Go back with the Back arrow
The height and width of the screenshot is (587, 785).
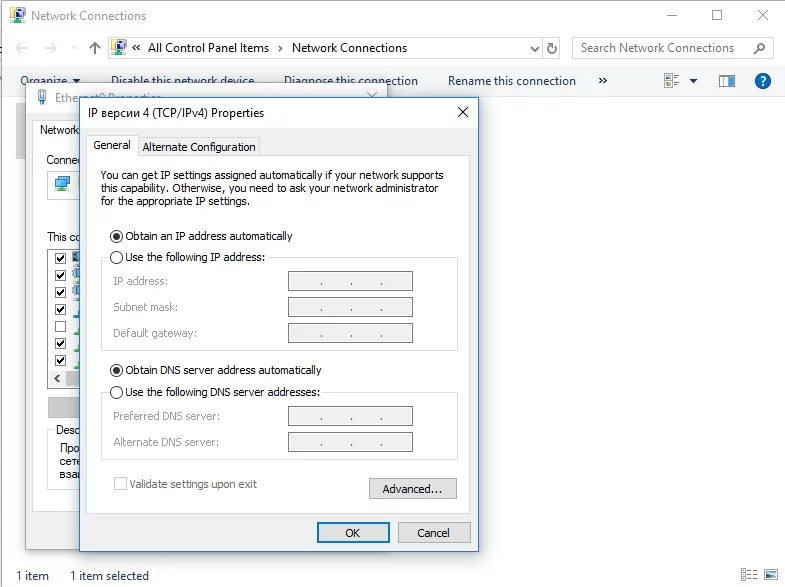tap(22, 48)
